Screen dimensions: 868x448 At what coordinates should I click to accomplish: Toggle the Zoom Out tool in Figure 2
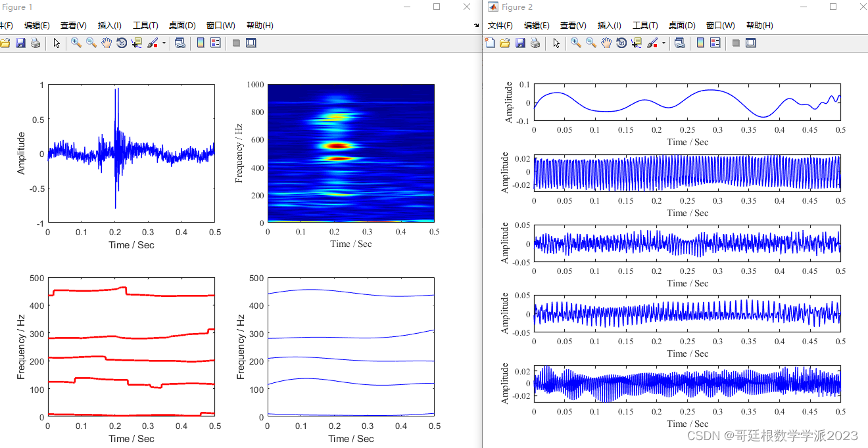591,43
